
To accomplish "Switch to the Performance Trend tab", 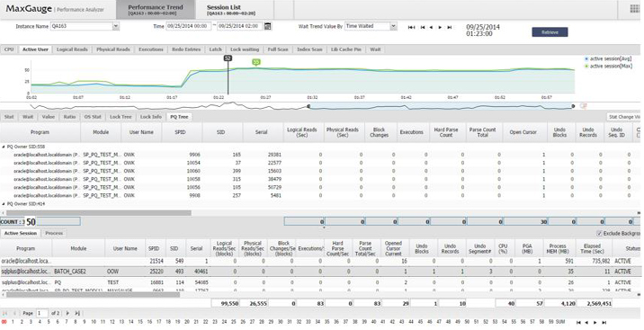I will pos(156,9).
